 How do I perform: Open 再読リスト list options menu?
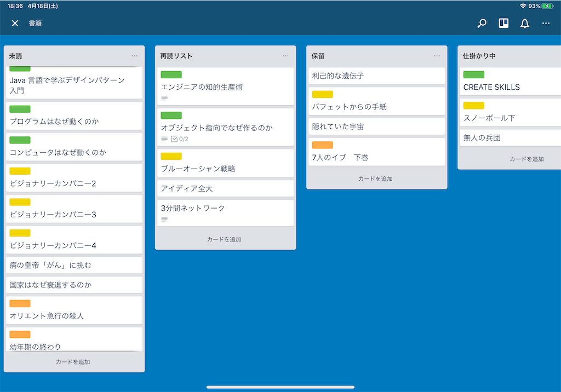point(285,56)
